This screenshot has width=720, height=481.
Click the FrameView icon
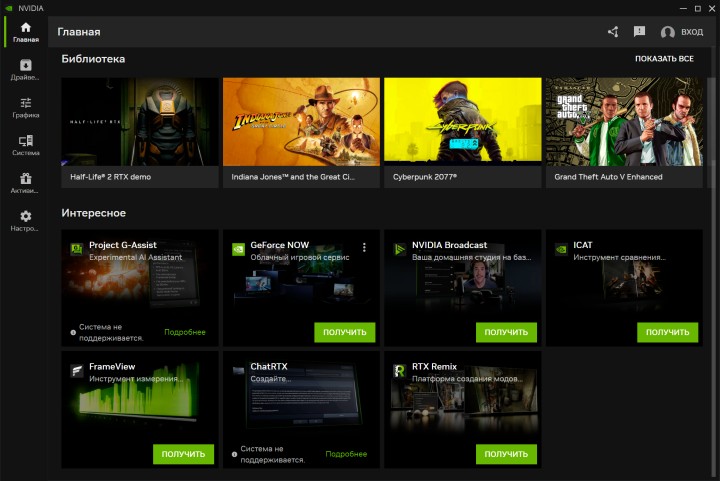76,370
